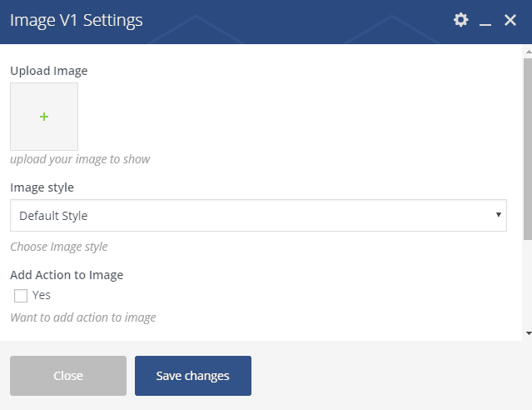
Task: Click the Yes label beside the checkbox
Action: pyautogui.click(x=42, y=295)
